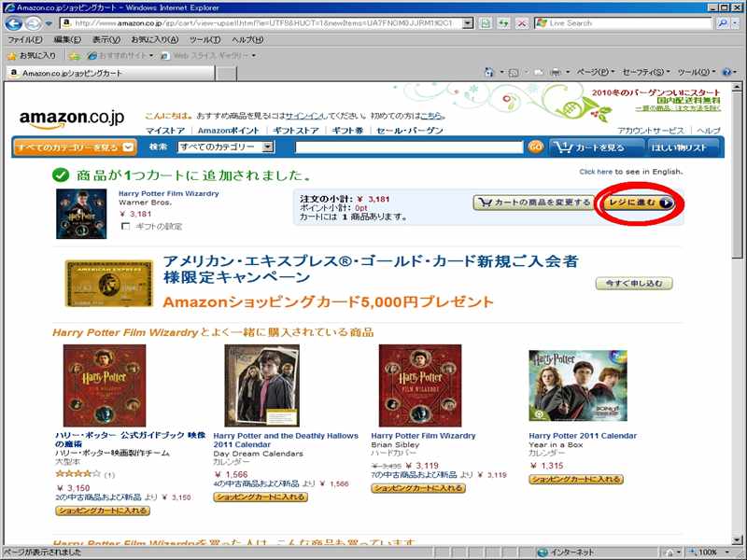747x560 pixels.
Task: Open the マイストア link
Action: (165, 131)
